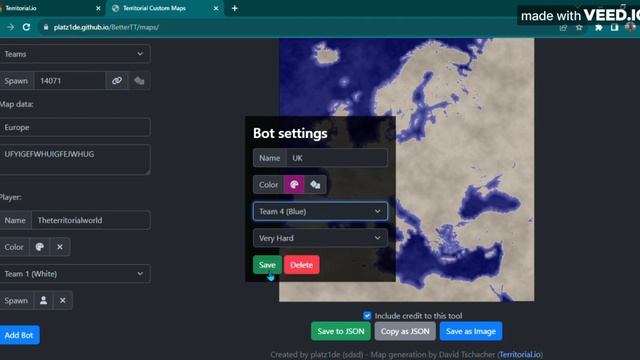
Task: Delete this bot
Action: click(302, 265)
